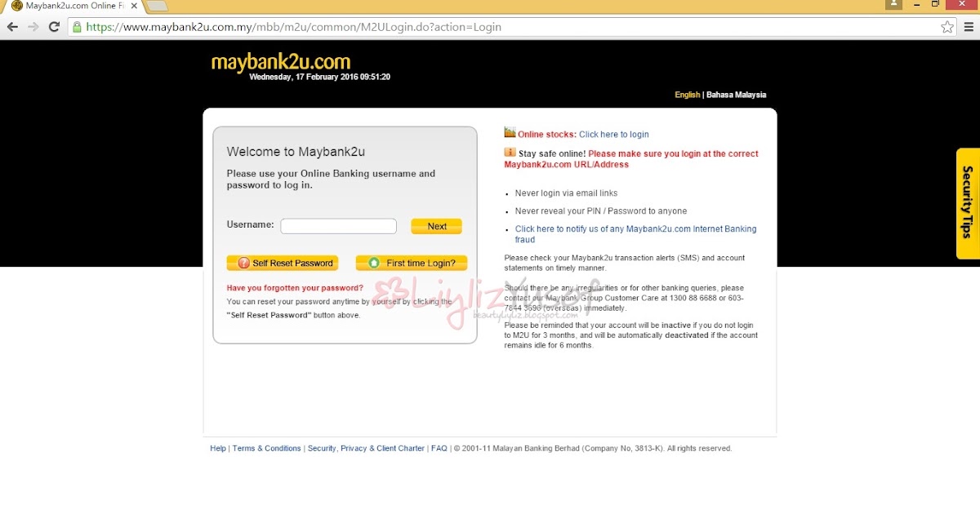Screen dimensions: 980x514
Task: Focus the Username input field
Action: (x=338, y=226)
